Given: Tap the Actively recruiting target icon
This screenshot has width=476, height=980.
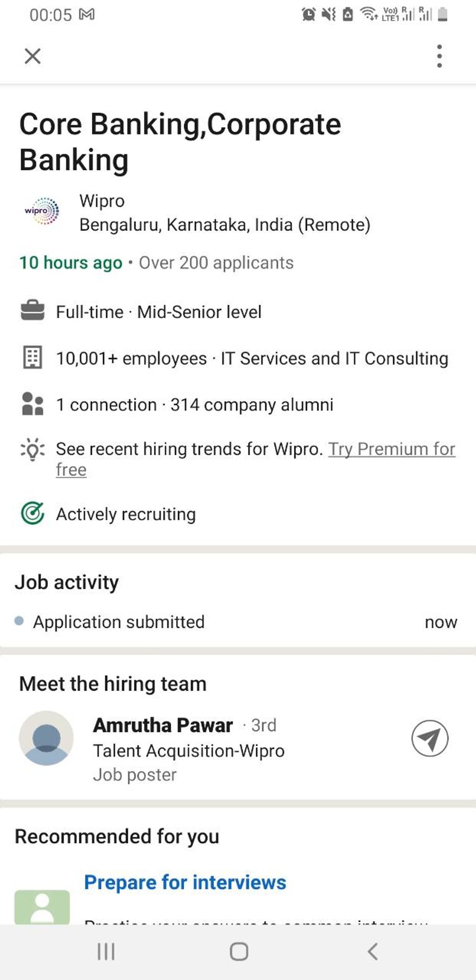Looking at the screenshot, I should tap(33, 513).
